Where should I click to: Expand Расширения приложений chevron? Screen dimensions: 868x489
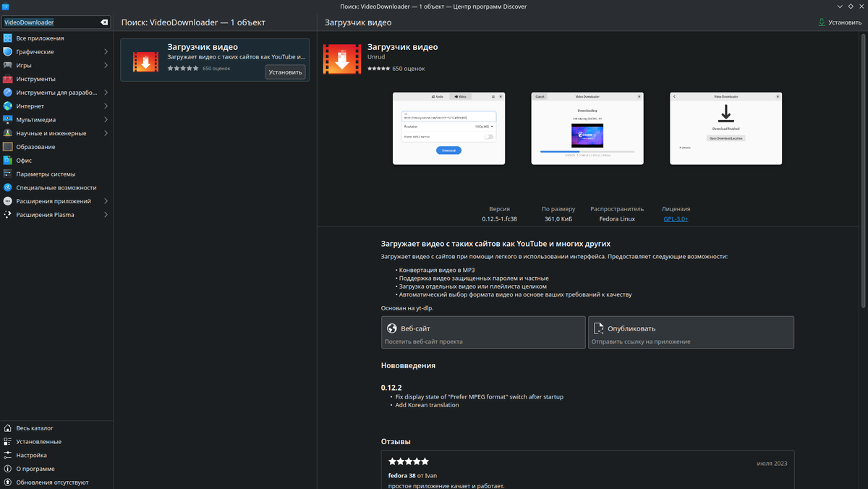click(106, 201)
